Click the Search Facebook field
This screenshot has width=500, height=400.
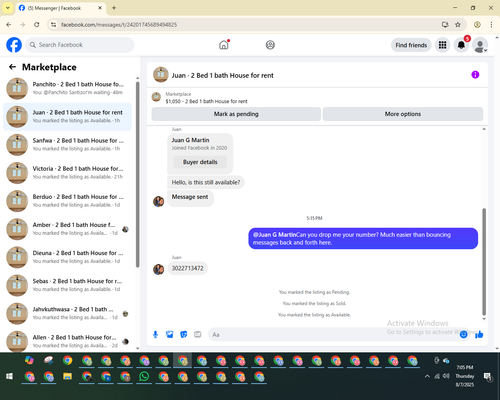(80, 45)
